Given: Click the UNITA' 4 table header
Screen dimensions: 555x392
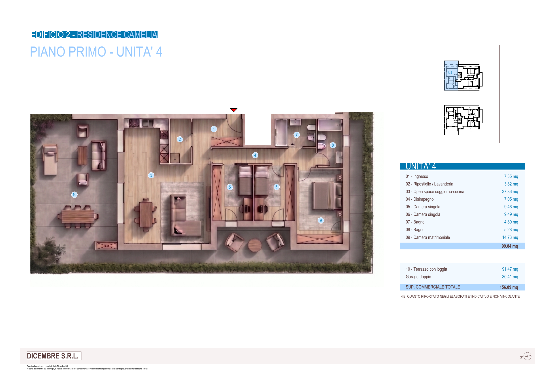Looking at the screenshot, I should point(462,166).
